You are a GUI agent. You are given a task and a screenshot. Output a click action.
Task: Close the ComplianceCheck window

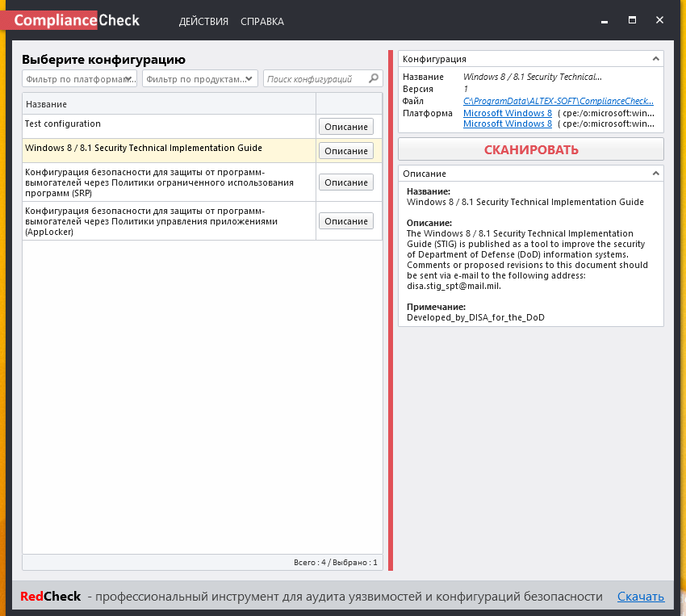[659, 20]
